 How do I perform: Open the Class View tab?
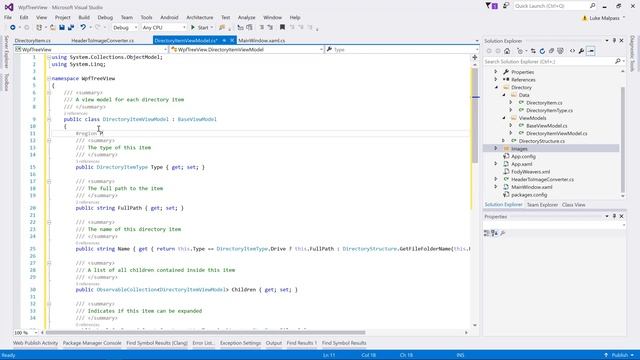pos(573,205)
